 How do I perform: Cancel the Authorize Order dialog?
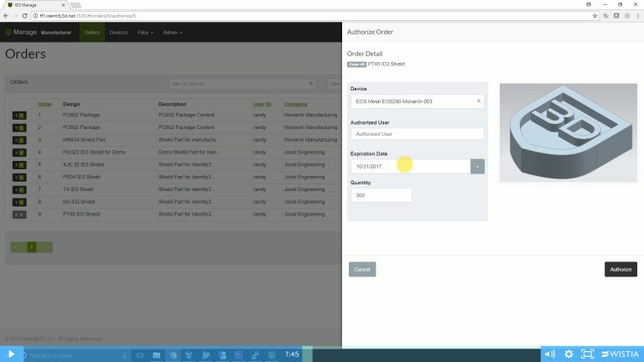pyautogui.click(x=362, y=269)
